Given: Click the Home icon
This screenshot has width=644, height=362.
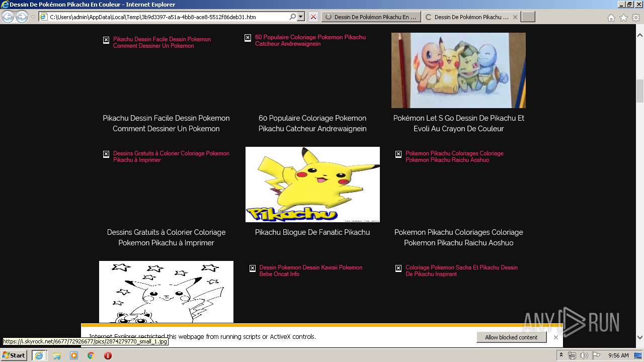Looking at the screenshot, I should [611, 18].
